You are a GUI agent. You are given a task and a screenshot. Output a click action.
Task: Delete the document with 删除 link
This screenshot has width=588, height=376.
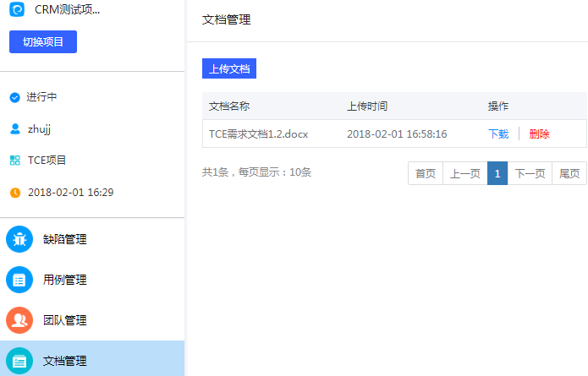[x=539, y=134]
